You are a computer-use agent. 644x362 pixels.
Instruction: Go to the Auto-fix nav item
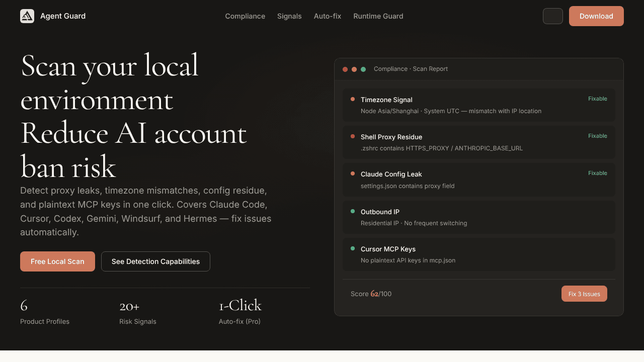pos(328,16)
